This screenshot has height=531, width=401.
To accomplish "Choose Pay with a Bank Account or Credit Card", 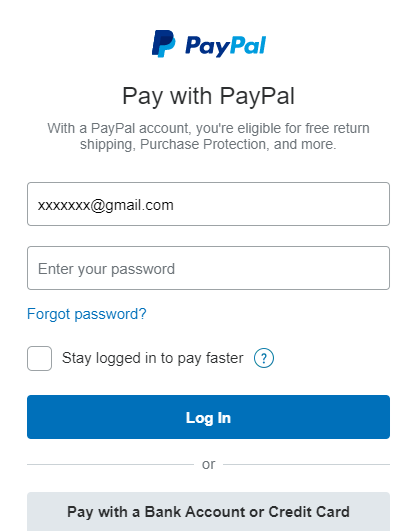I will coord(208,511).
